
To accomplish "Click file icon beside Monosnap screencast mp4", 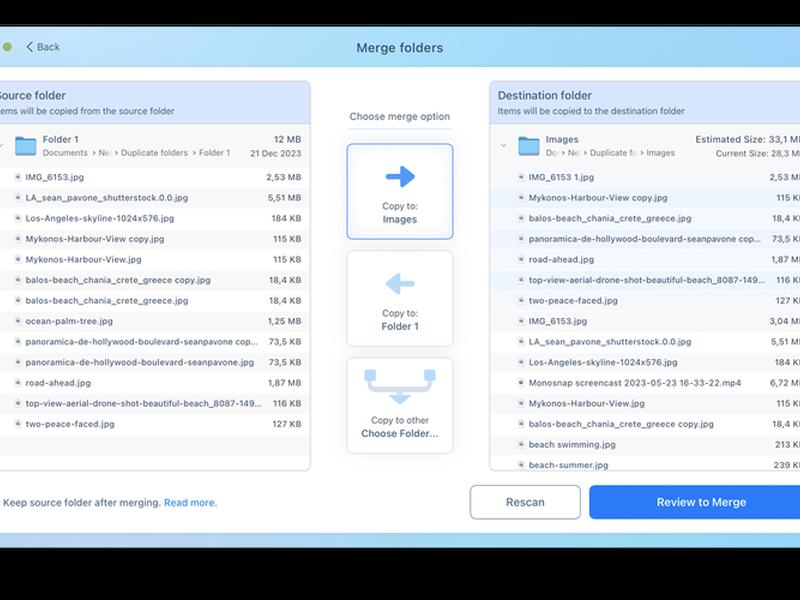I will coord(521,383).
